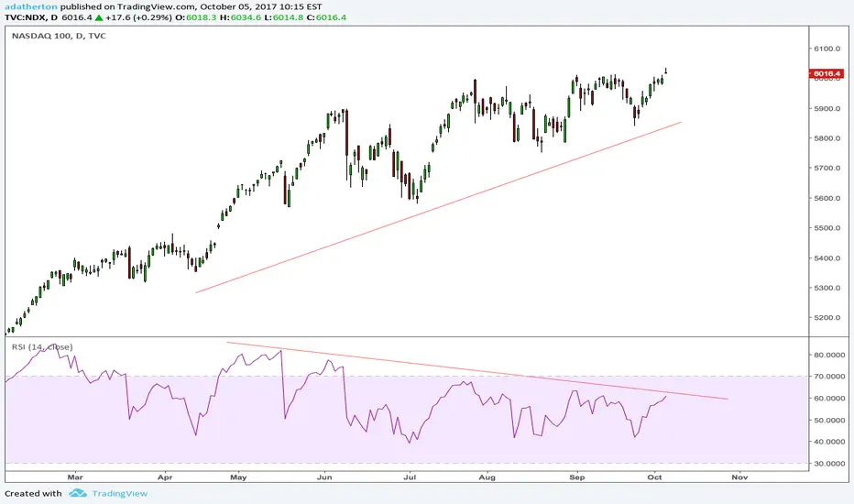The width and height of the screenshot is (854, 504).
Task: Click the RSI (14, close) indicator label
Action: point(42,346)
